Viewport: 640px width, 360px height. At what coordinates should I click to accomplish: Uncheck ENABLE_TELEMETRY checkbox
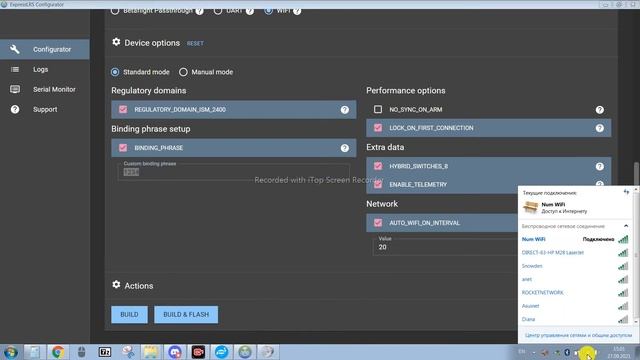pyautogui.click(x=378, y=184)
